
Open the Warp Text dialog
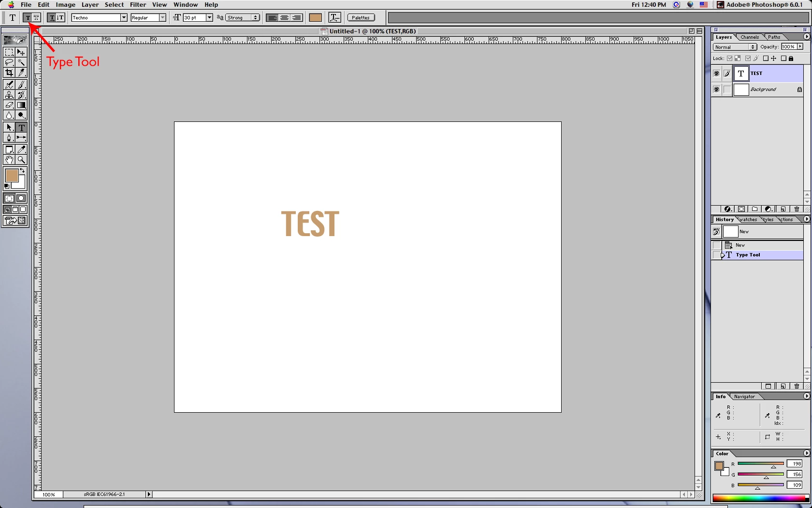(x=334, y=18)
